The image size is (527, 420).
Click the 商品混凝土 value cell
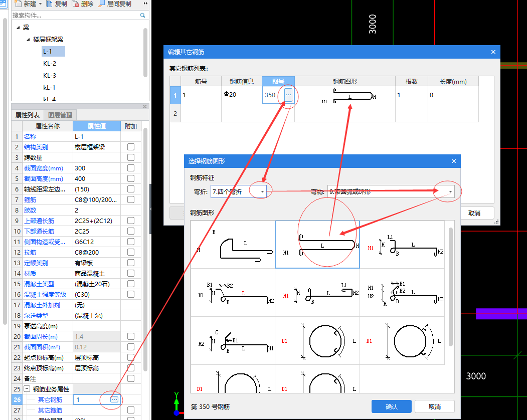click(x=96, y=273)
